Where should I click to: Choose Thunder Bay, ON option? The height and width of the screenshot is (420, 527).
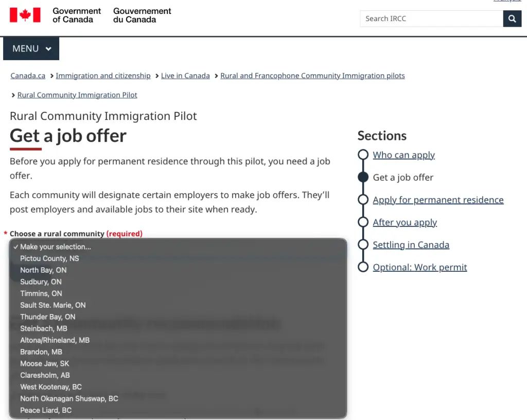(x=178, y=317)
